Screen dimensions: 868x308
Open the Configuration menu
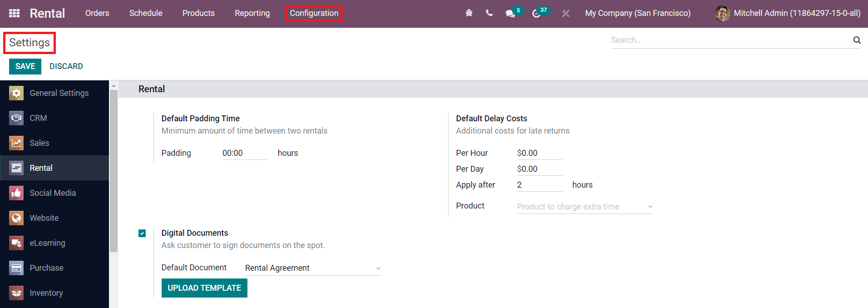[x=314, y=13]
